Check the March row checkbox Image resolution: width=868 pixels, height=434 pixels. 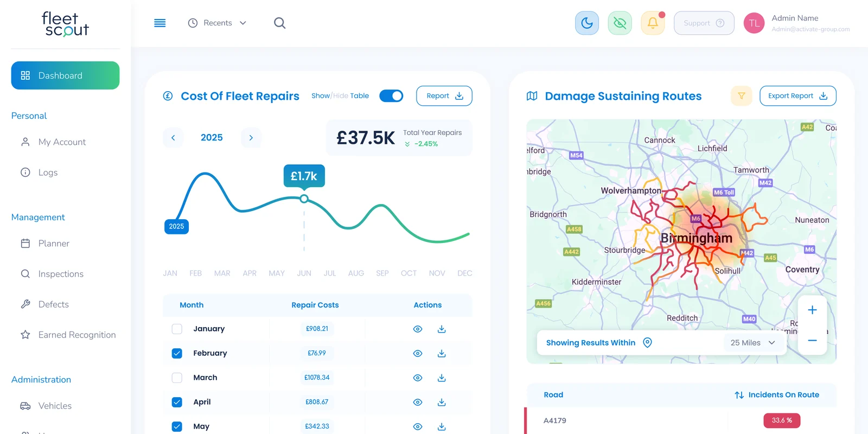tap(177, 378)
